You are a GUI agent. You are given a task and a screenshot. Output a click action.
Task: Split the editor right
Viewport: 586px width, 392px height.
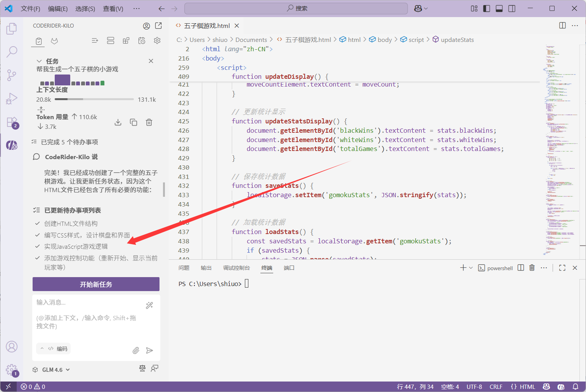[x=562, y=26]
